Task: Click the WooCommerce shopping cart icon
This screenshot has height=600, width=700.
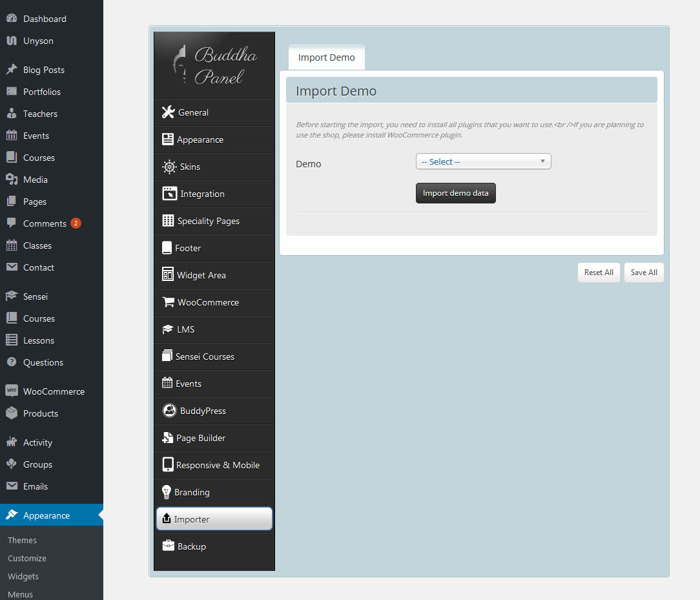Action: click(168, 302)
